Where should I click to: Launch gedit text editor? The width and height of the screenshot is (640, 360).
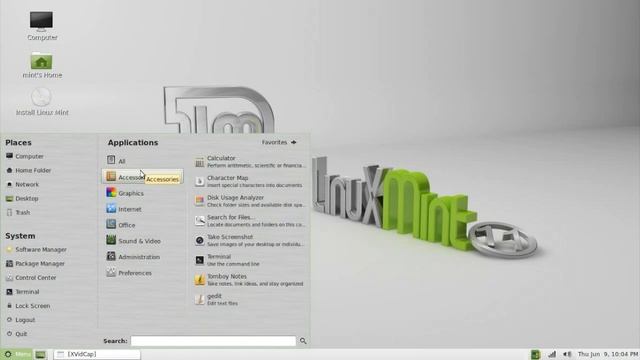(x=216, y=299)
